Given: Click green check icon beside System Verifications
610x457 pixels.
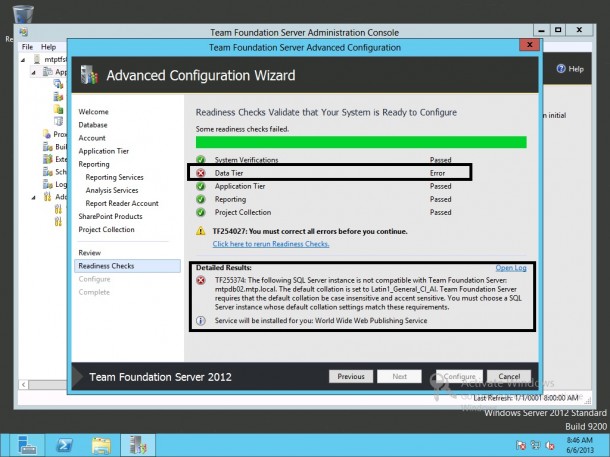Looking at the screenshot, I should (x=201, y=159).
